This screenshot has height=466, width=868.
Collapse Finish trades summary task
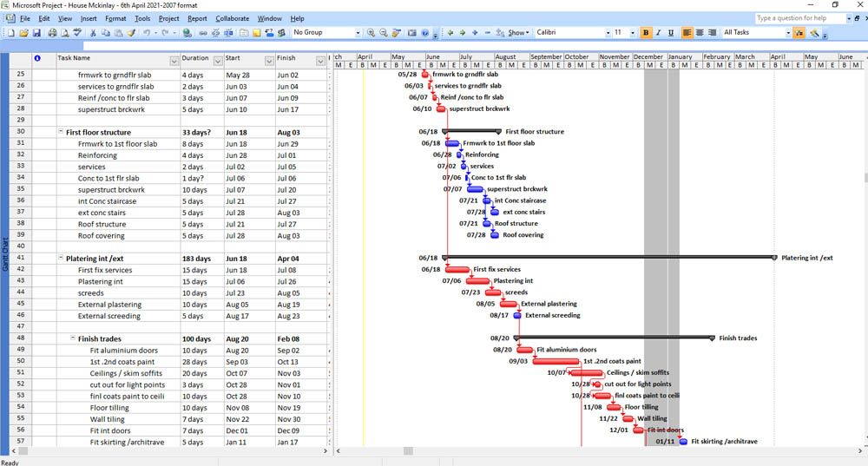[73, 338]
